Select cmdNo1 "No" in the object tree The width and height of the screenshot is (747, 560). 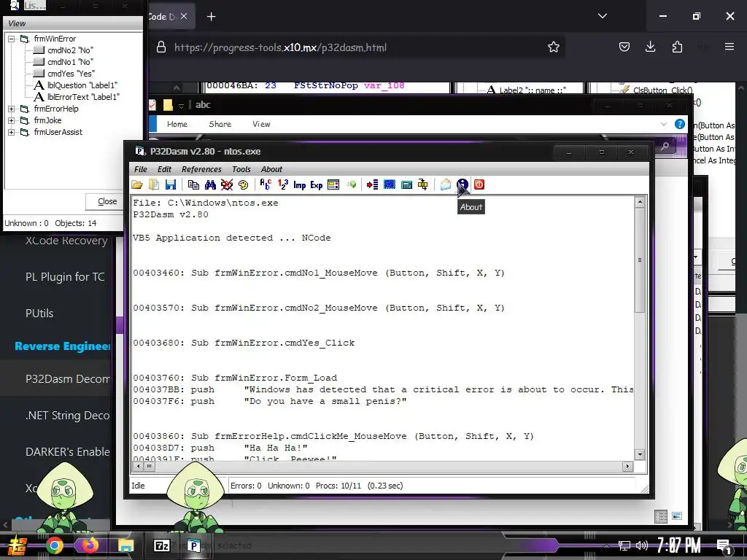click(70, 62)
